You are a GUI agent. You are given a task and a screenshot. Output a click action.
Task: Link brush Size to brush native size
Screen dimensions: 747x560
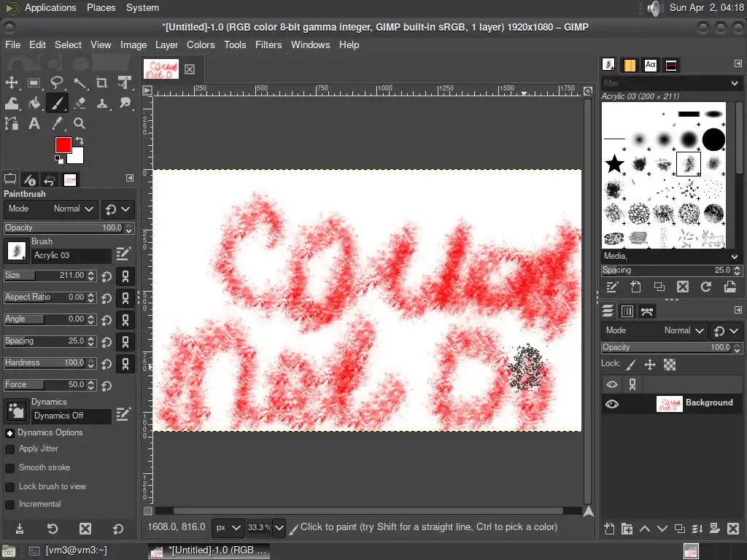(x=125, y=276)
